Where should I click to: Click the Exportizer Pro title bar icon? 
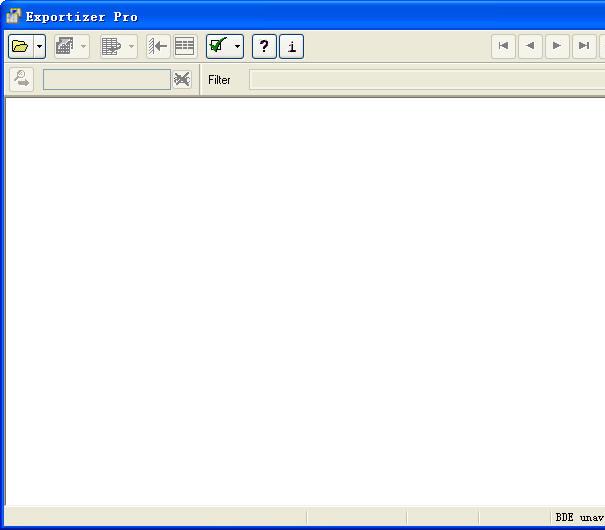[x=14, y=16]
